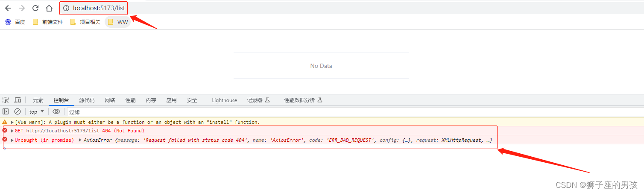Viewport: 644px width, 193px height.
Task: Click the console input prompt chevron
Action: [4, 148]
